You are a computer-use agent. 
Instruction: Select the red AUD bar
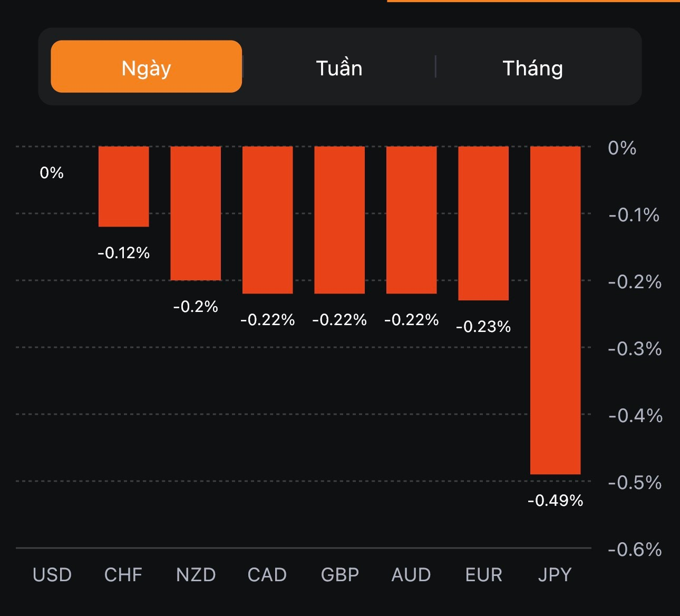pos(411,220)
